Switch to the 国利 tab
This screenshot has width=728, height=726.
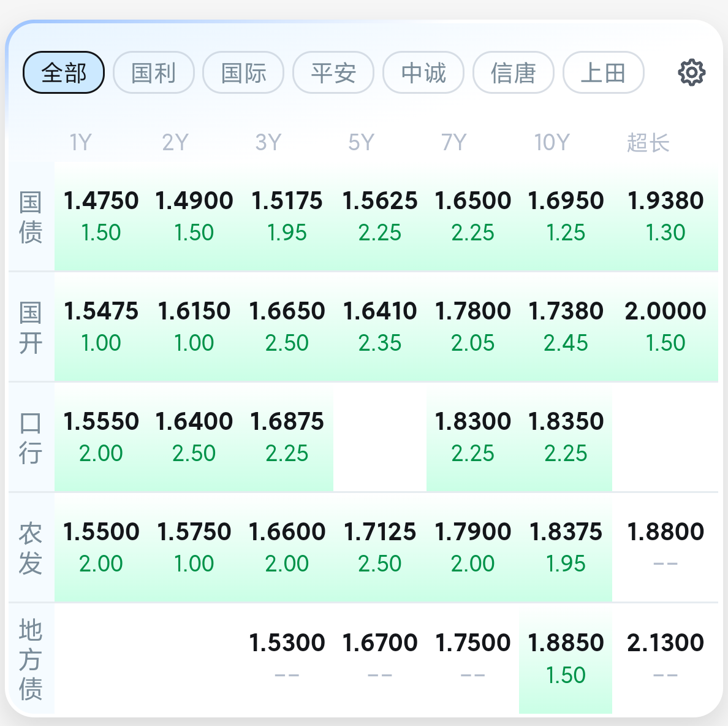pos(154,73)
